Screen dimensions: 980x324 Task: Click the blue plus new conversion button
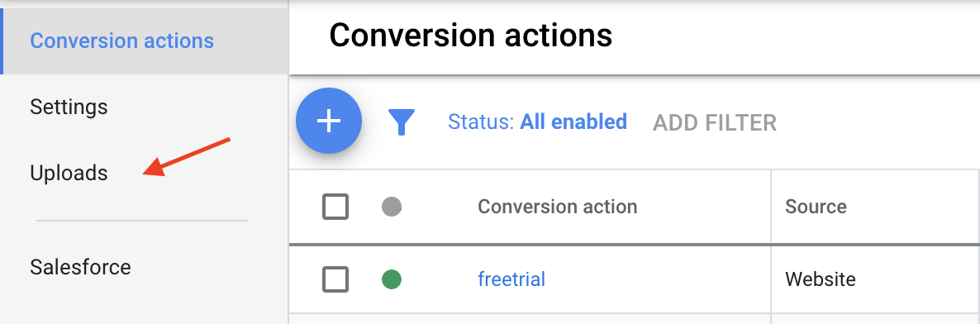pyautogui.click(x=329, y=121)
